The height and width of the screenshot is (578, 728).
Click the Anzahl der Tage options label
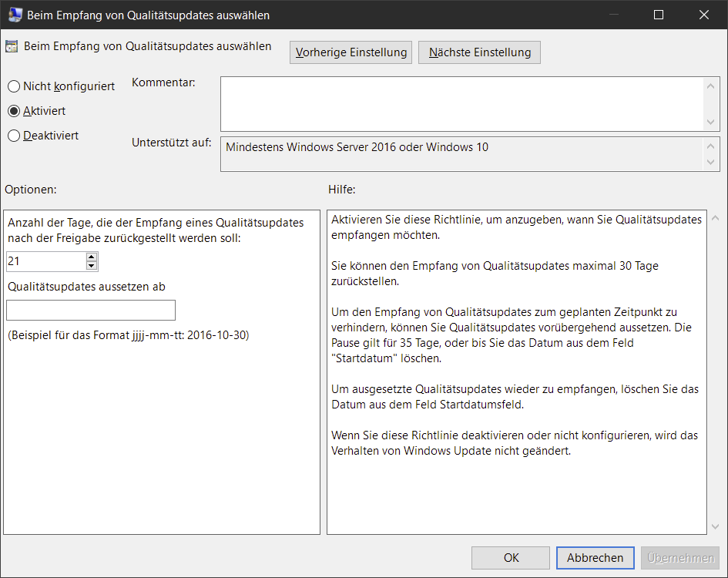156,230
